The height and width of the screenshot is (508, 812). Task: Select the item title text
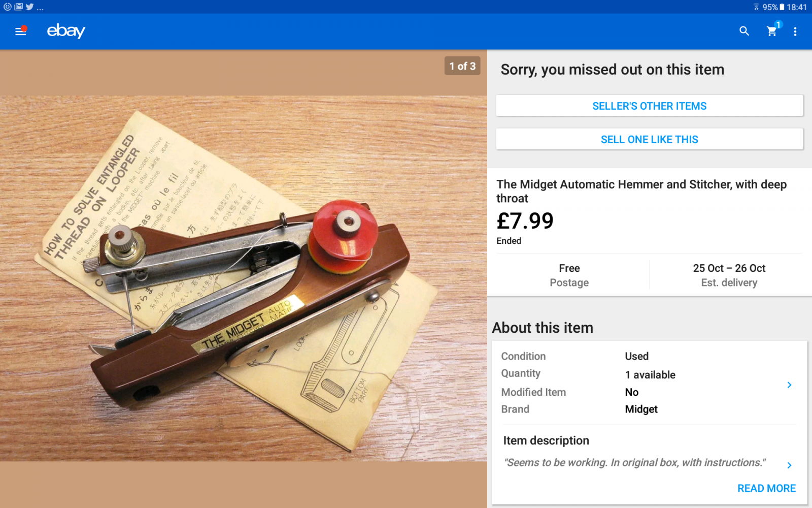tap(641, 191)
